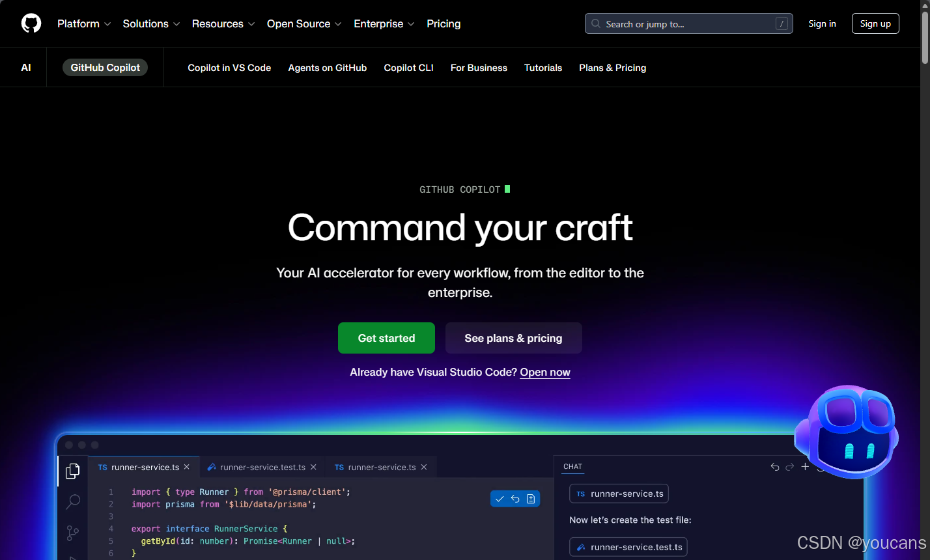Click the undo arrow in blue inline toolbar
This screenshot has height=560, width=930.
(515, 499)
